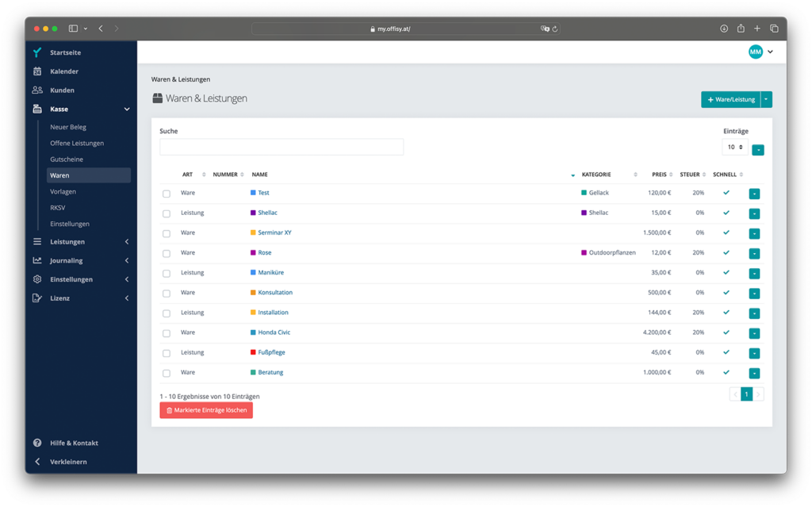Click the Journaling chart icon
The width and height of the screenshot is (812, 507).
(37, 260)
